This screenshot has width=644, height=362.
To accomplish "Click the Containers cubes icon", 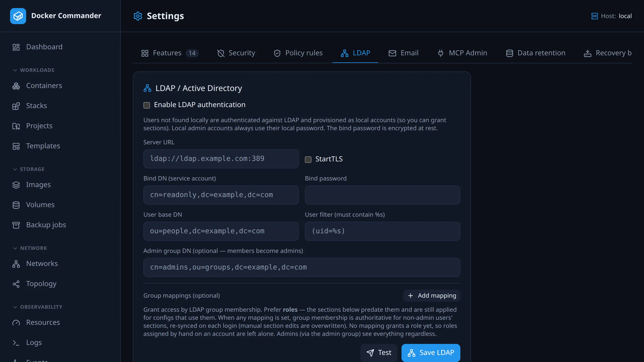I will 16,86.
